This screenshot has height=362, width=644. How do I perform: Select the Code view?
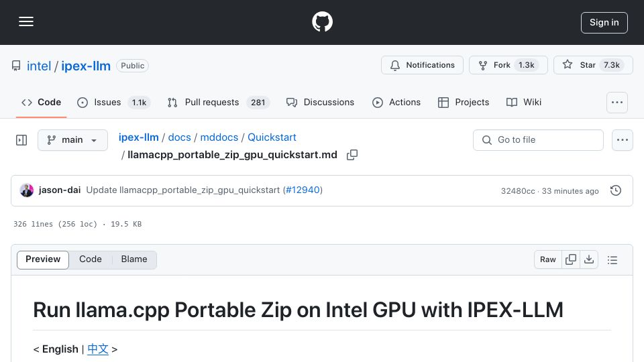(91, 259)
